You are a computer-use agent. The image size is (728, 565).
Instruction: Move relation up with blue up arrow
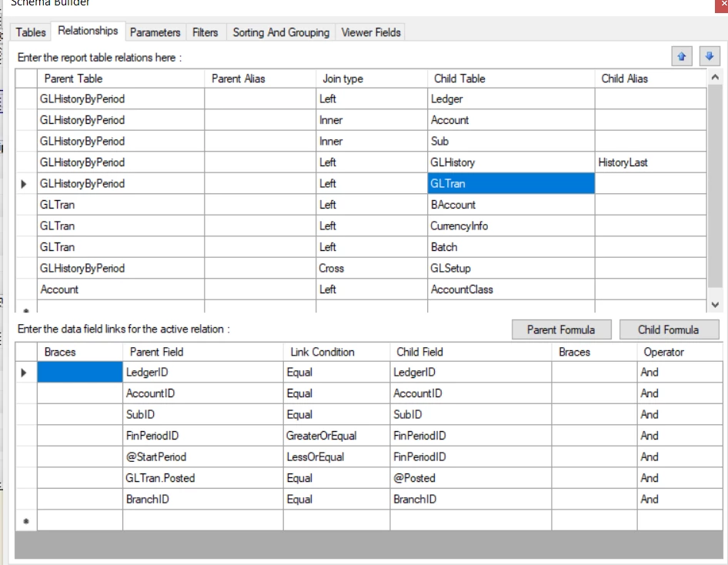point(681,57)
